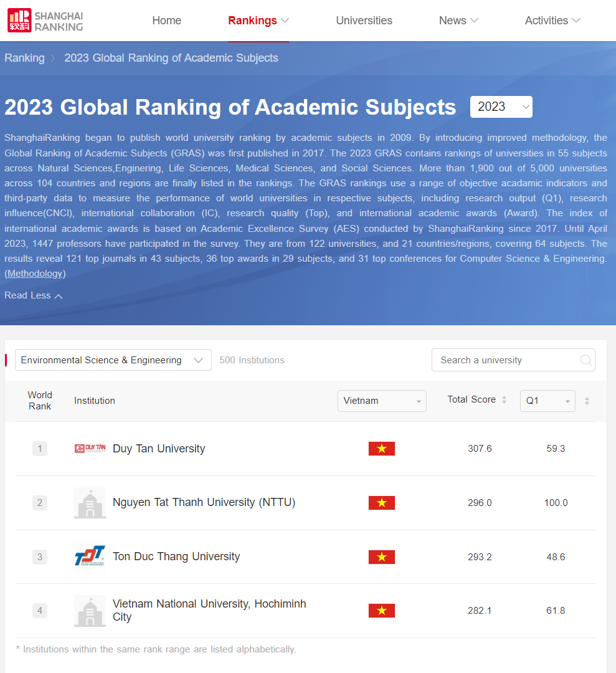
Task: Click the Institution column header
Action: (x=95, y=401)
